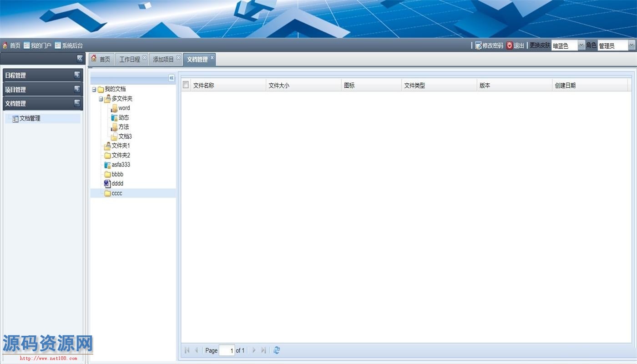
Task: Select the bbbb folder
Action: tap(117, 174)
